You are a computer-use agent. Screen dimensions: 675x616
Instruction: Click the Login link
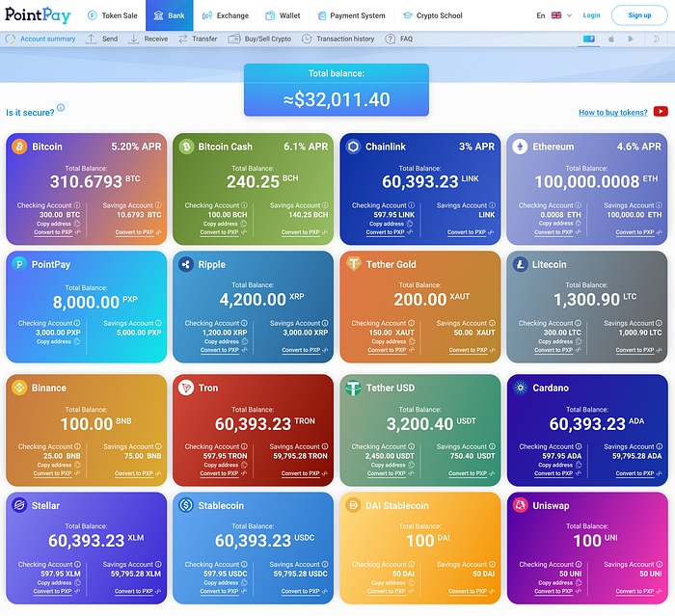tap(591, 15)
